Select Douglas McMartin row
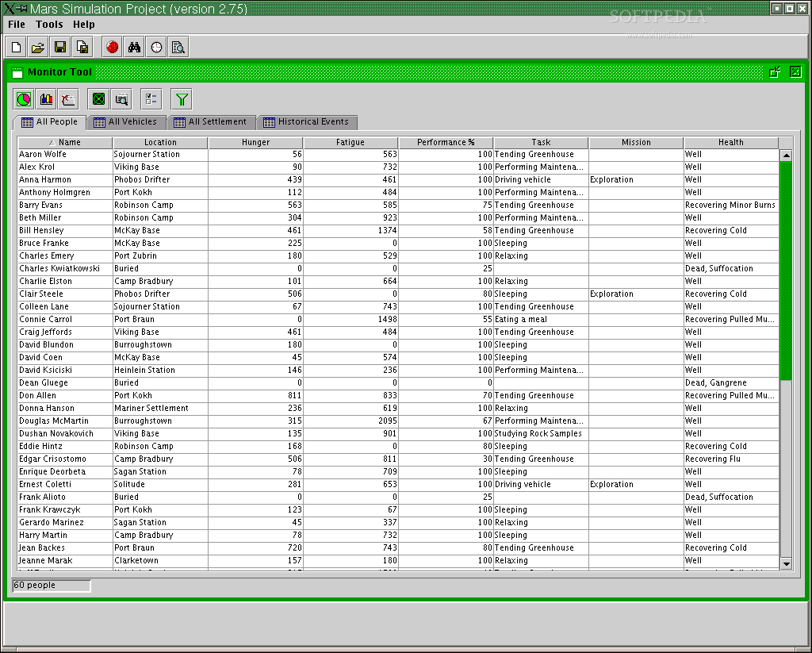The height and width of the screenshot is (653, 812). click(398, 421)
